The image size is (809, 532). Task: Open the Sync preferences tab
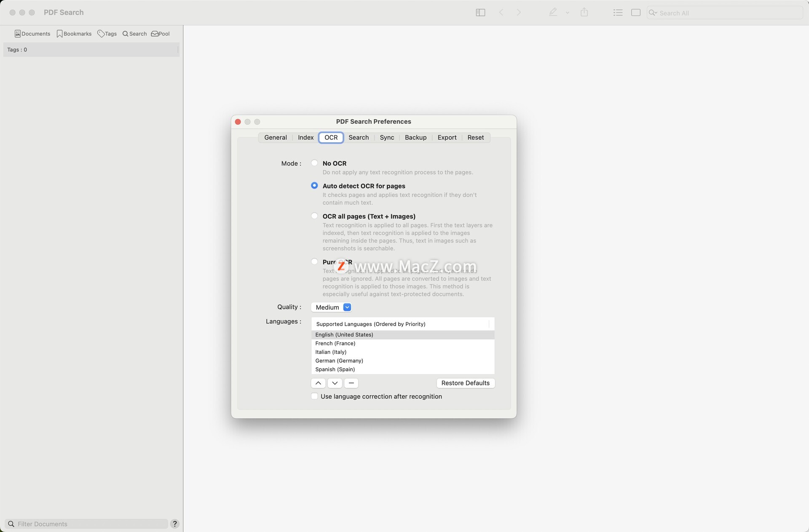pos(387,138)
